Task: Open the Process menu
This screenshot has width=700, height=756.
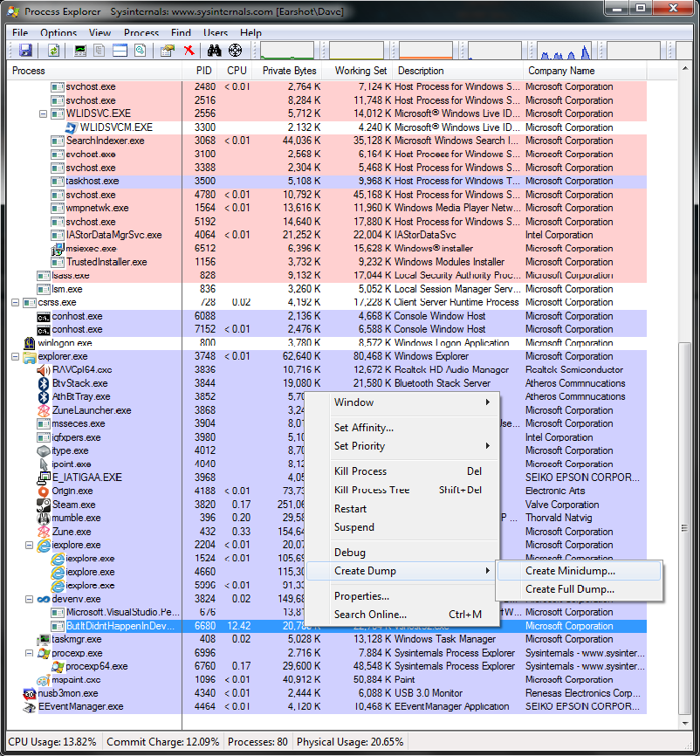Action: tap(141, 33)
